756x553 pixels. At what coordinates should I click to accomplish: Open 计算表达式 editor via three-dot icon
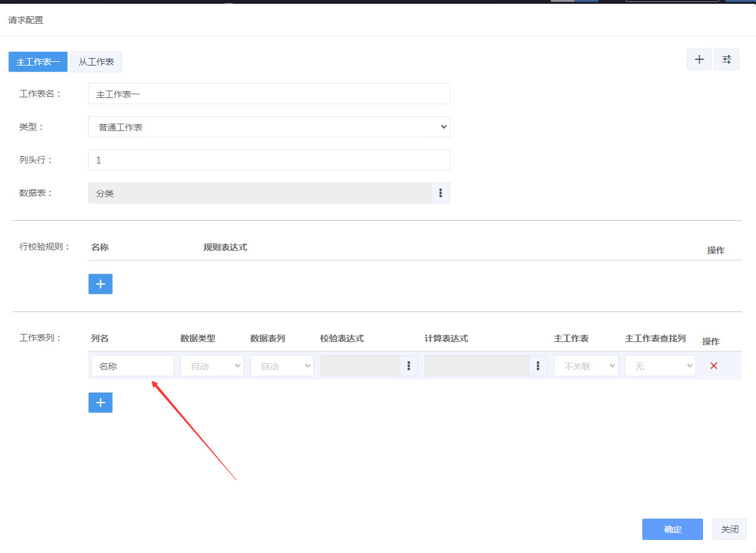coord(538,366)
